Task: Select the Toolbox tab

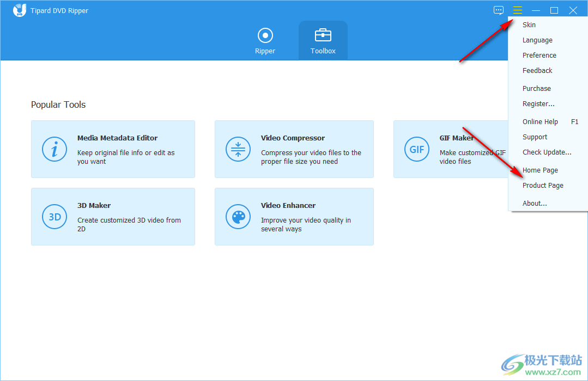Action: coord(323,41)
